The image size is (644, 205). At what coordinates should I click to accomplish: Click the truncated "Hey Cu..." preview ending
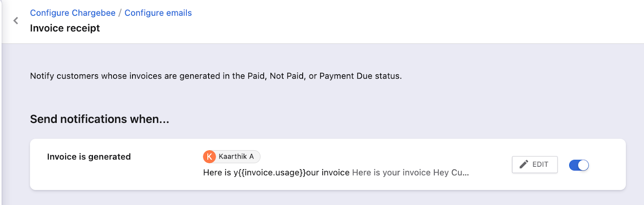(x=451, y=173)
